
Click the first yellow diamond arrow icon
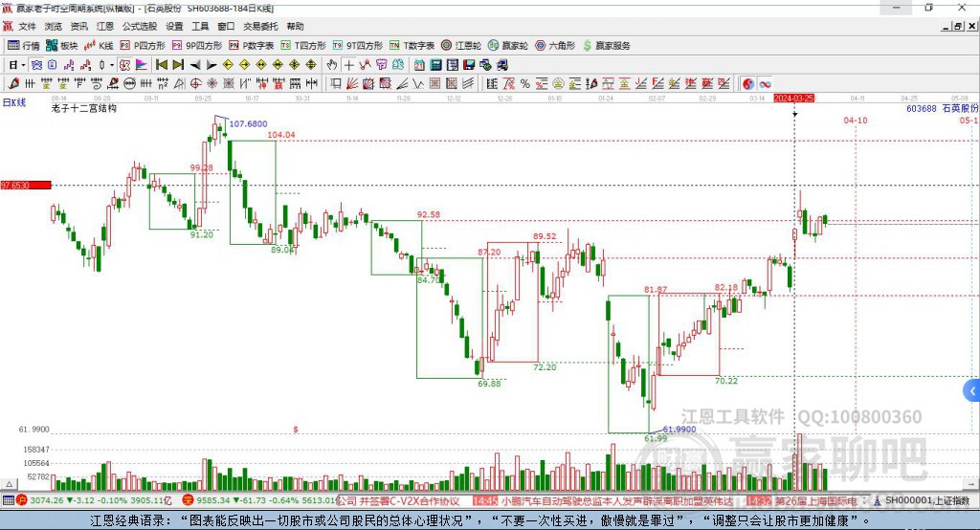tap(228, 65)
